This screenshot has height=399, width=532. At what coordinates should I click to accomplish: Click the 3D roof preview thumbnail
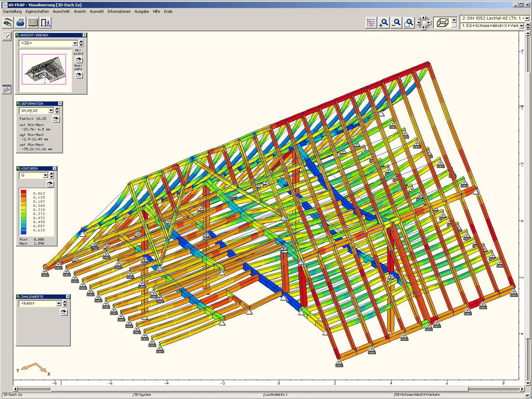(x=43, y=69)
